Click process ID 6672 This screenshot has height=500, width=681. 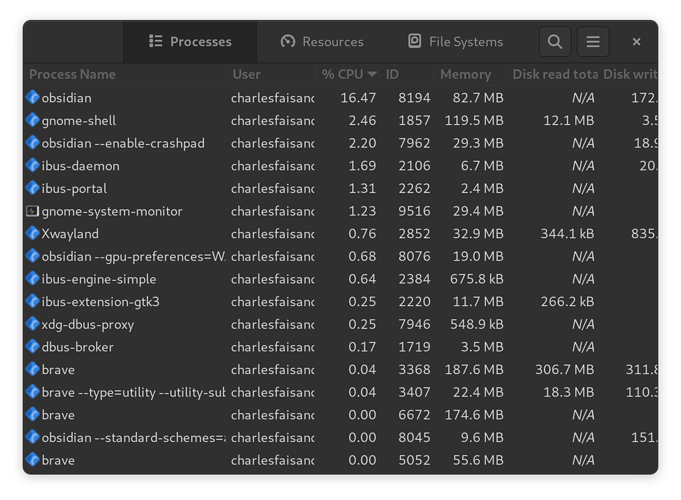click(x=414, y=415)
